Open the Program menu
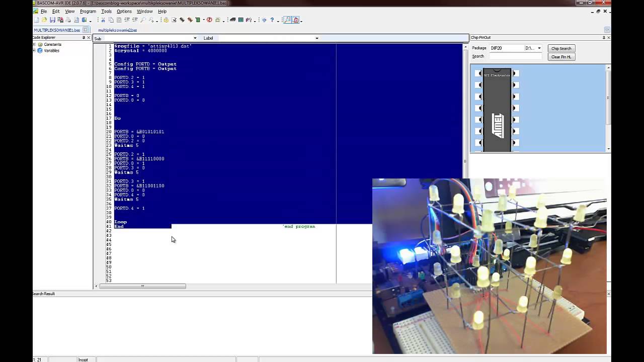Screen dimensions: 644x362 (x=88, y=11)
